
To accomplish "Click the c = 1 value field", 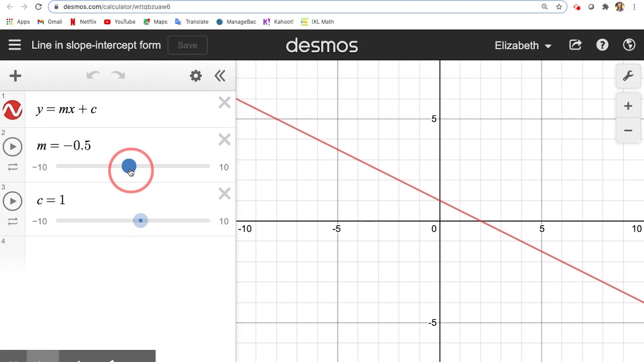I will pos(51,200).
